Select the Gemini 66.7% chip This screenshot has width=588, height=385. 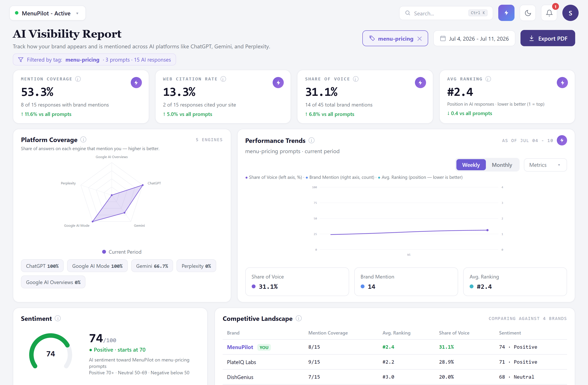pyautogui.click(x=152, y=266)
